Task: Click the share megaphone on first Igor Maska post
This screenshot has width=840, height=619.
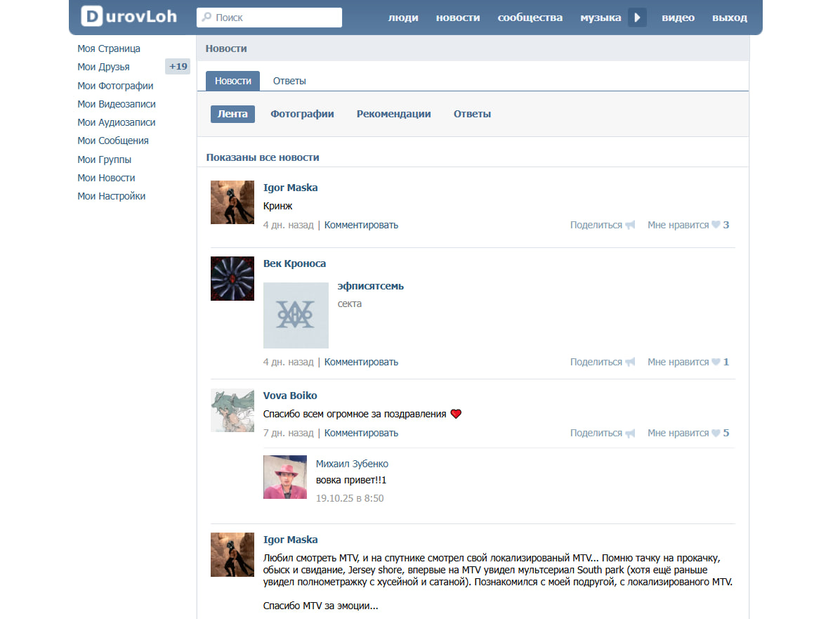Action: pos(630,226)
